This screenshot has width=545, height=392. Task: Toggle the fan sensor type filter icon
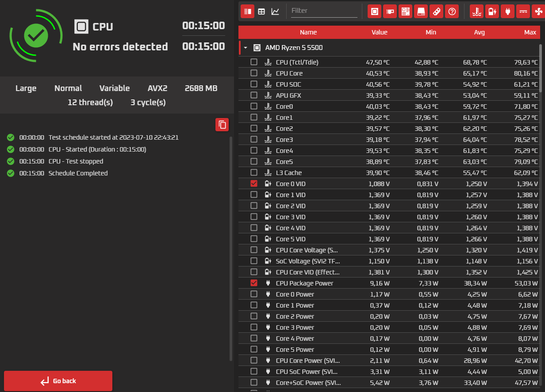(538, 11)
